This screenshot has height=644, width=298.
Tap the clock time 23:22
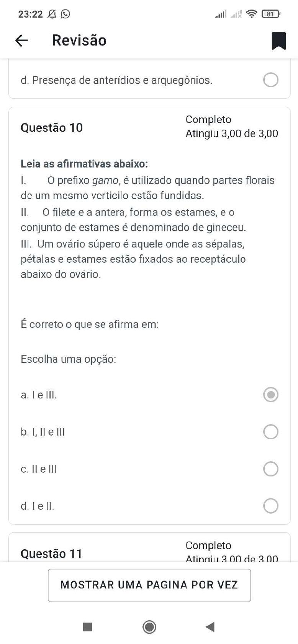tap(30, 14)
